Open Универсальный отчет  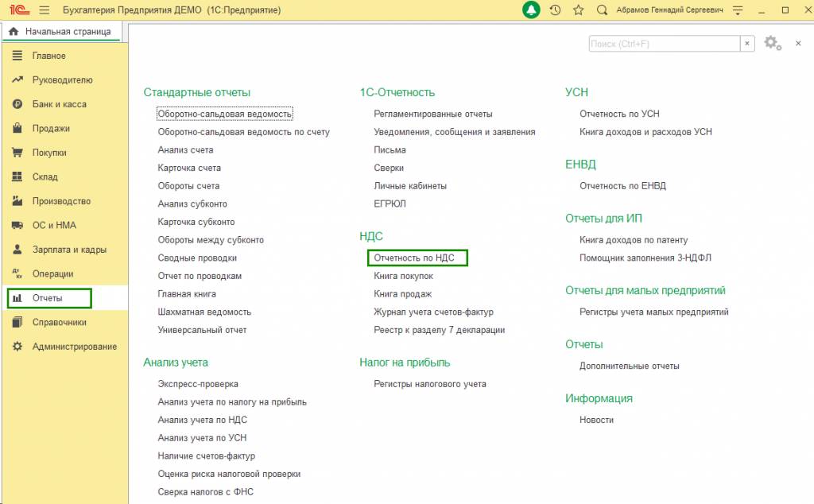(202, 330)
